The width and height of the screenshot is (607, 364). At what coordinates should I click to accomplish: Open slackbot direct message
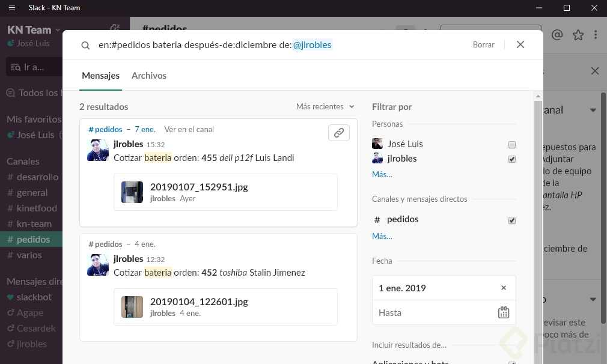(29, 297)
